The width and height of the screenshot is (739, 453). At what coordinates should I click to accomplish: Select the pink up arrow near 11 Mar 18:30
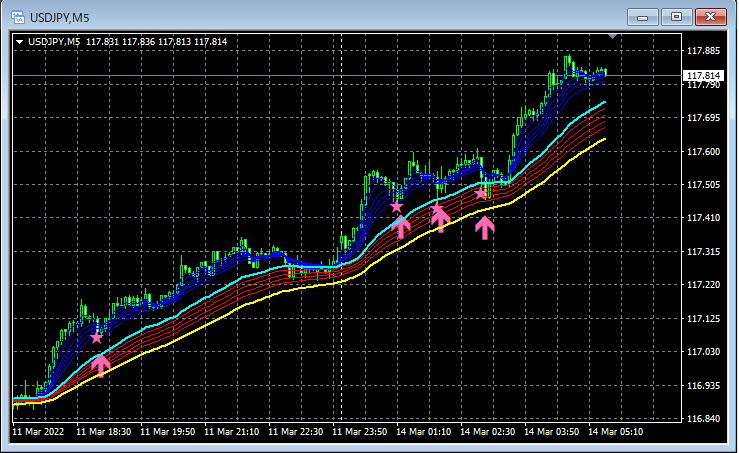(100, 366)
